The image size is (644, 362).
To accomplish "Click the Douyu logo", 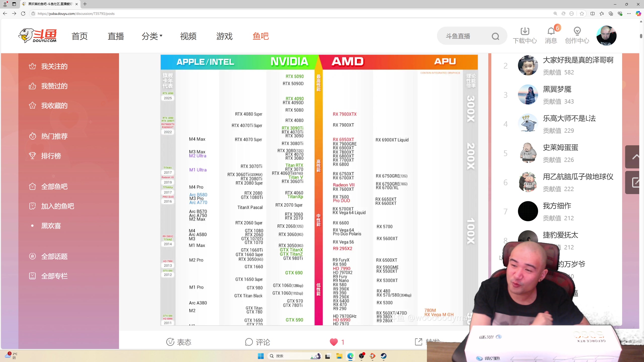I will pos(37,36).
